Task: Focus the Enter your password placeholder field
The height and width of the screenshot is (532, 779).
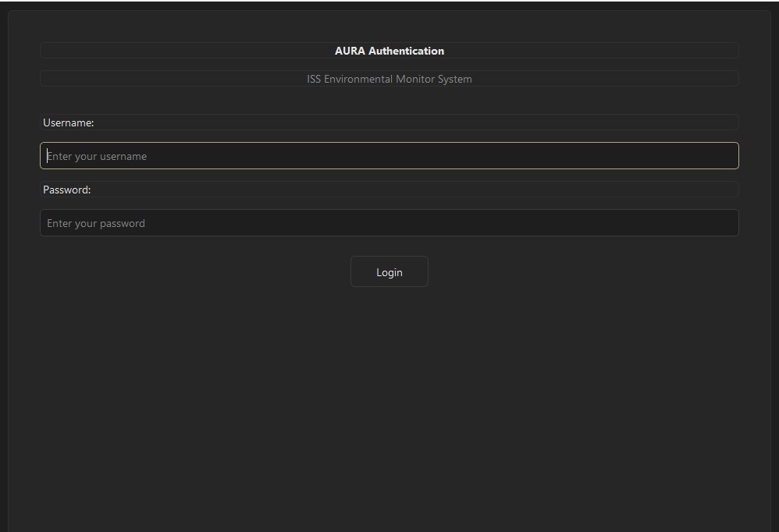Action: click(389, 222)
